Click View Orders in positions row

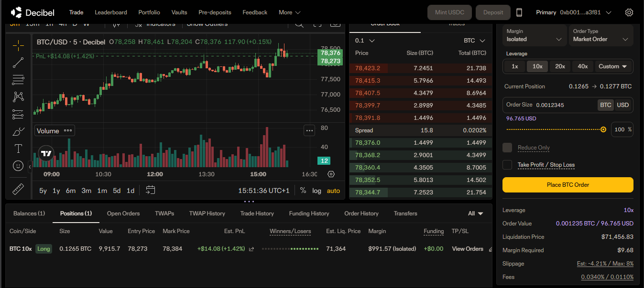click(x=468, y=249)
